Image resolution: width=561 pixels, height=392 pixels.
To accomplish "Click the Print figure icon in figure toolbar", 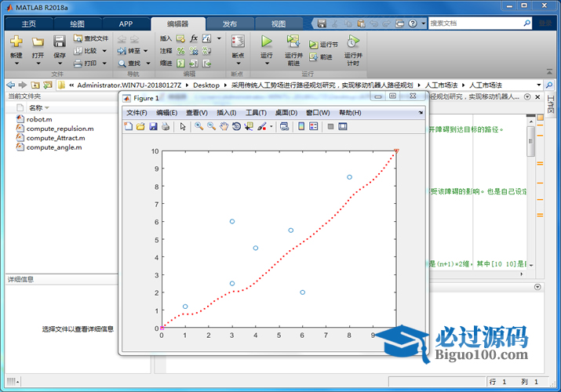I will [x=166, y=126].
